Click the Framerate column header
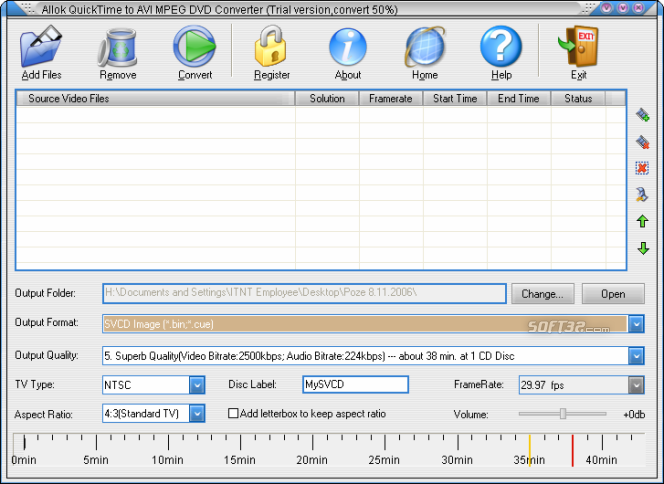 (x=391, y=98)
